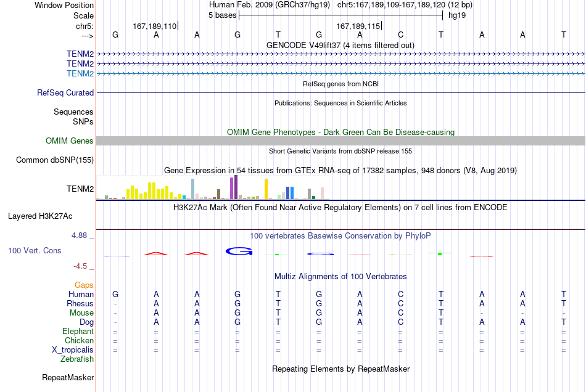Image resolution: width=586 pixels, height=392 pixels.
Task: Click the Common dbSNP(155) track label
Action: [x=55, y=160]
